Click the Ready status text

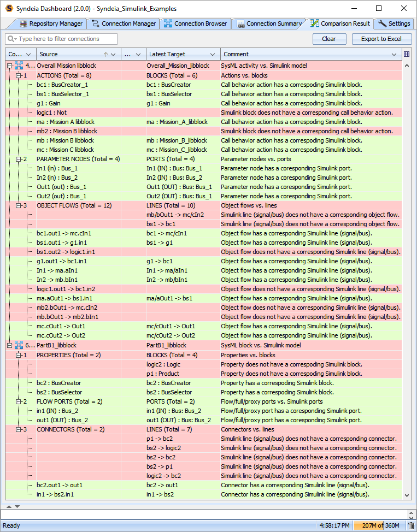tap(11, 525)
